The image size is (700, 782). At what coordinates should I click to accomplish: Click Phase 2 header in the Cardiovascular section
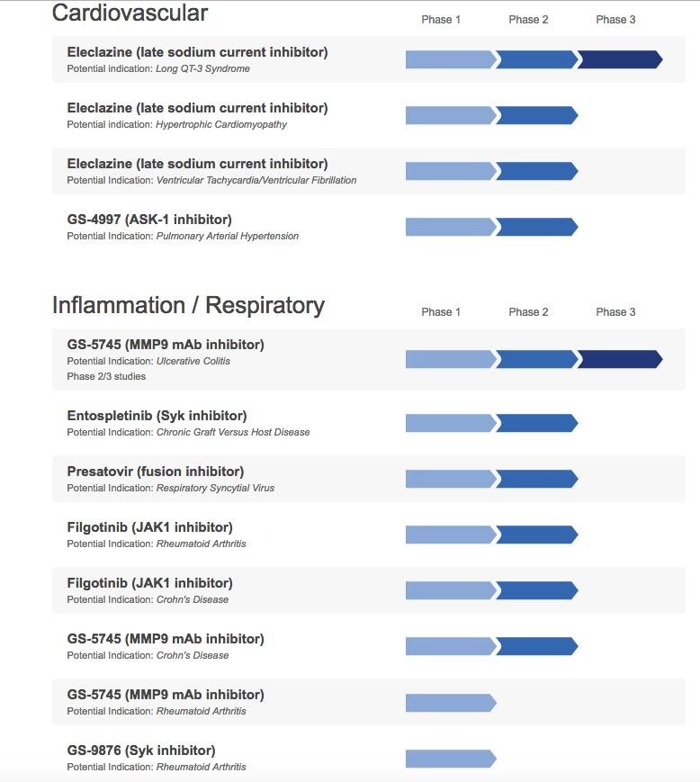[528, 20]
